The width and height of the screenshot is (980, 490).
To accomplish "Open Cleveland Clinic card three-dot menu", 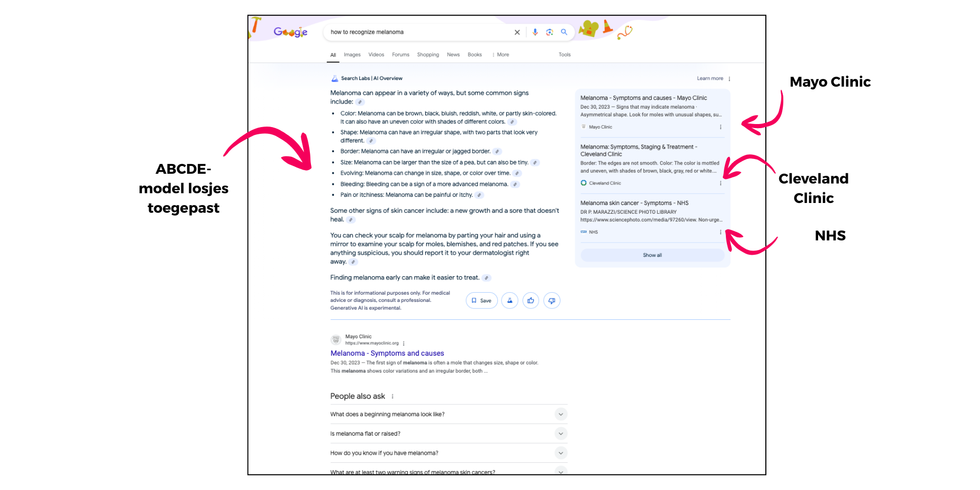I will [720, 183].
